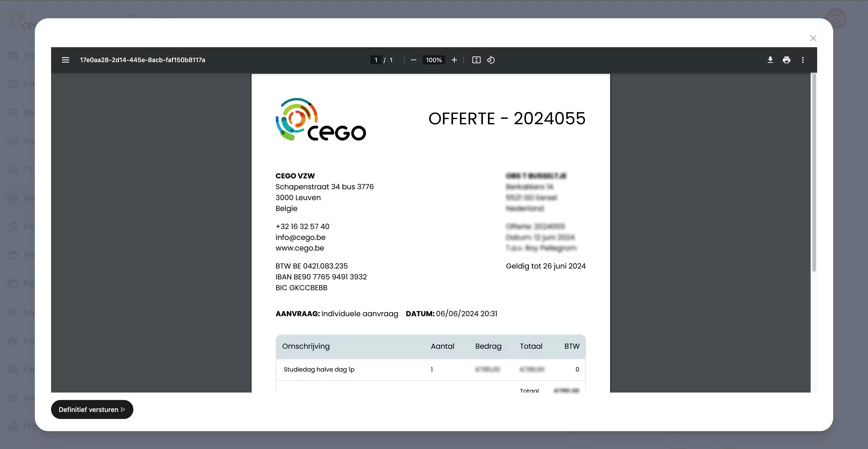Click the date 06/06/2024 20:31

click(x=466, y=314)
